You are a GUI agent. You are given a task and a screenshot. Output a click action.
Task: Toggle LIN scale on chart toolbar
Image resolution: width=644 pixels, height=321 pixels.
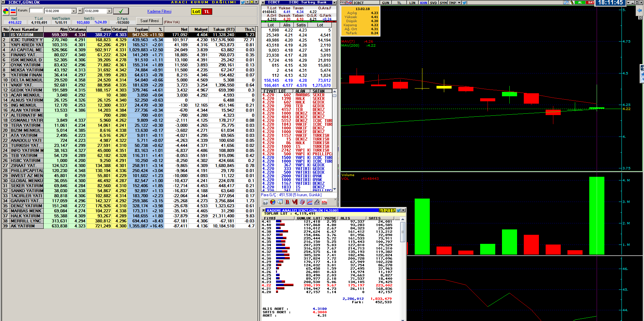(412, 3)
